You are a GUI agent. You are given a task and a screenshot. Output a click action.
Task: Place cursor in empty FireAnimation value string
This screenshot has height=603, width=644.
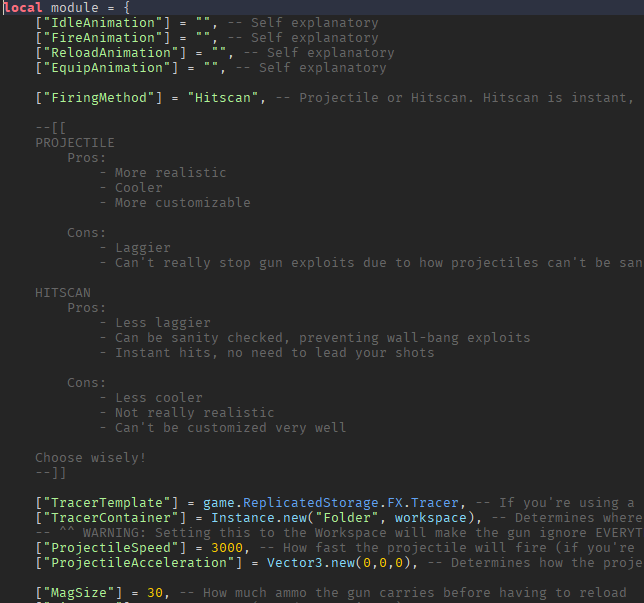[203, 38]
